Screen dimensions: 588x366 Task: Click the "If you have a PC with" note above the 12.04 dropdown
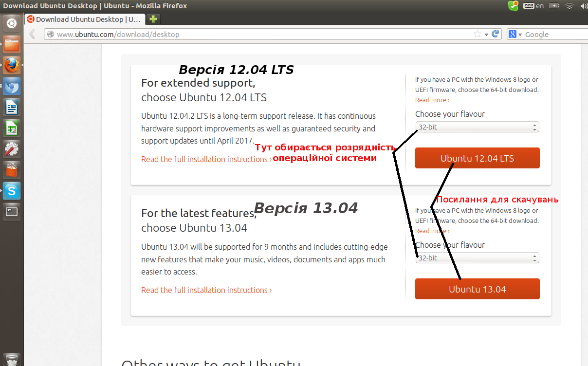click(477, 85)
